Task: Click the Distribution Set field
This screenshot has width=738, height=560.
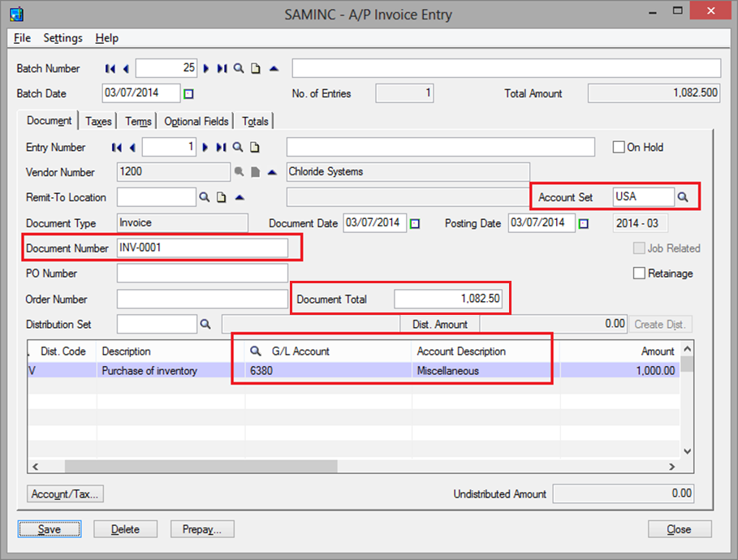Action: click(x=157, y=324)
